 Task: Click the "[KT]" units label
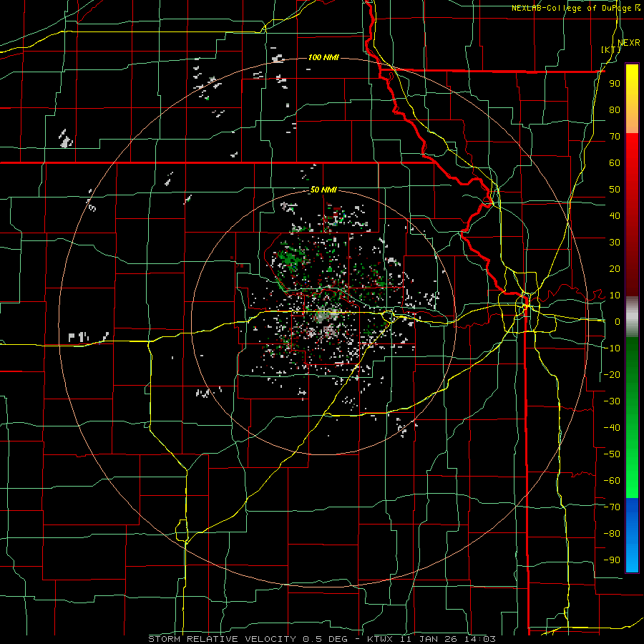click(x=611, y=49)
